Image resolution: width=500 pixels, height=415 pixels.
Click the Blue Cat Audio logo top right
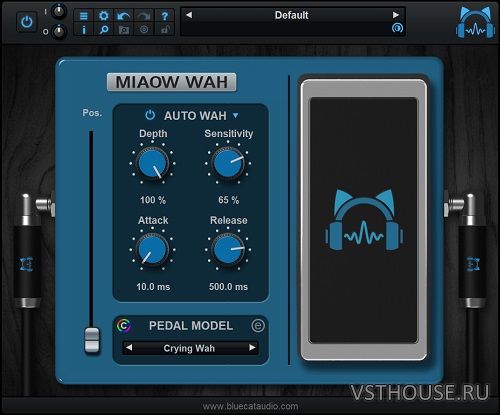tap(475, 22)
